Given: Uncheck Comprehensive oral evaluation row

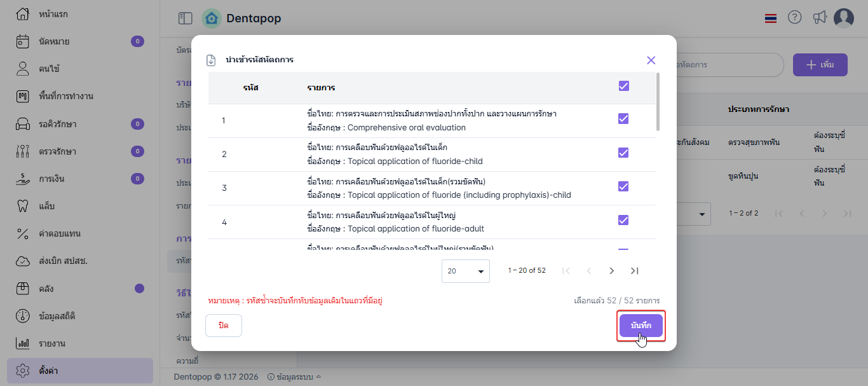Looking at the screenshot, I should click(x=623, y=119).
